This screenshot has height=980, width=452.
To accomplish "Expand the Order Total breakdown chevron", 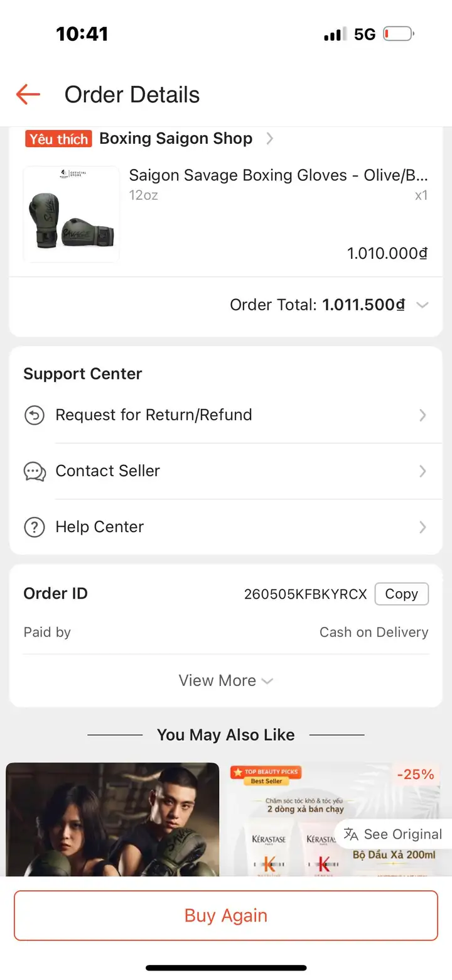I will [x=422, y=305].
